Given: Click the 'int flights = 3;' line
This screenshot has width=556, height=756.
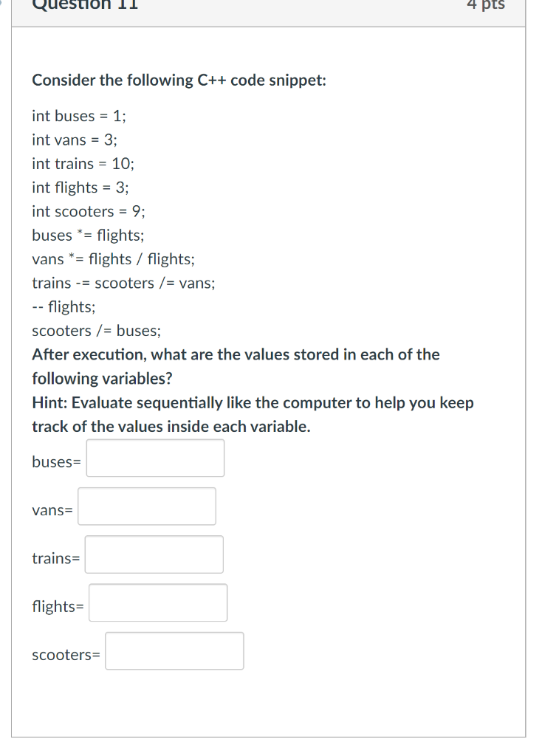Looking at the screenshot, I should click(80, 188).
